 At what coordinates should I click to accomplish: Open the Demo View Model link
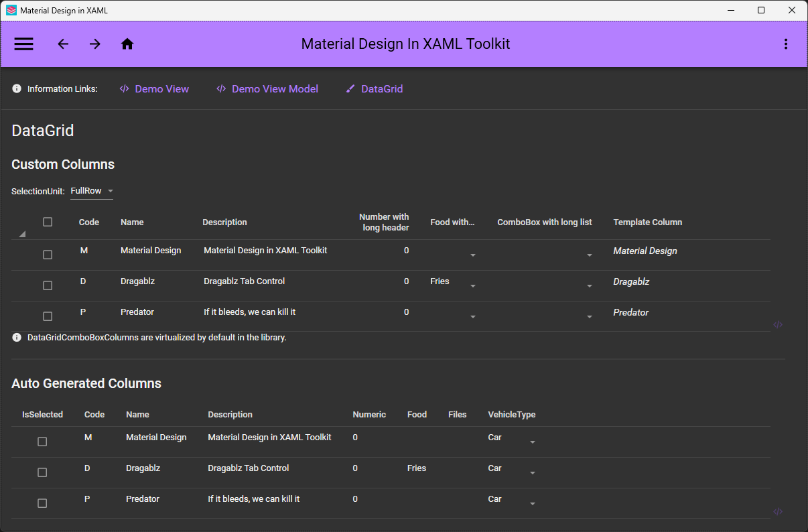267,88
